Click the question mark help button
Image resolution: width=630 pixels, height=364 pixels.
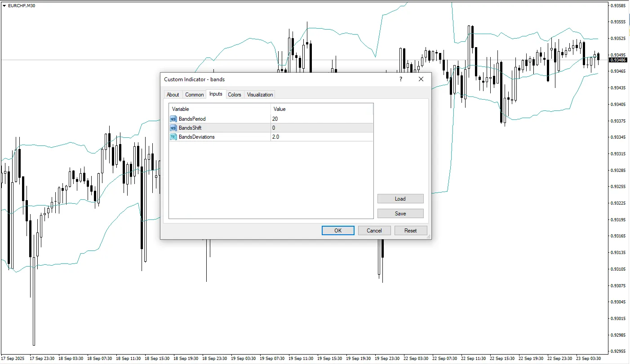[400, 79]
